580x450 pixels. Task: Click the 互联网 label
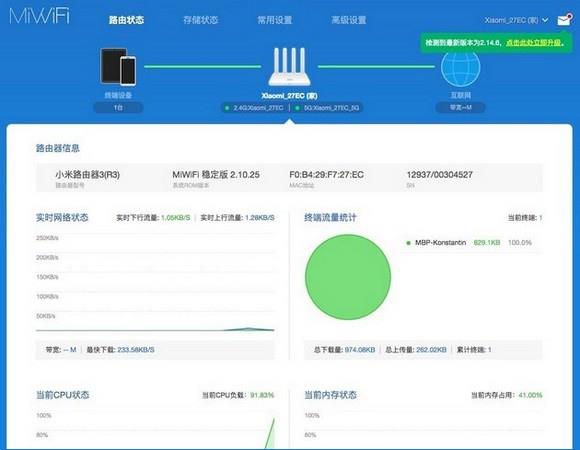point(461,95)
